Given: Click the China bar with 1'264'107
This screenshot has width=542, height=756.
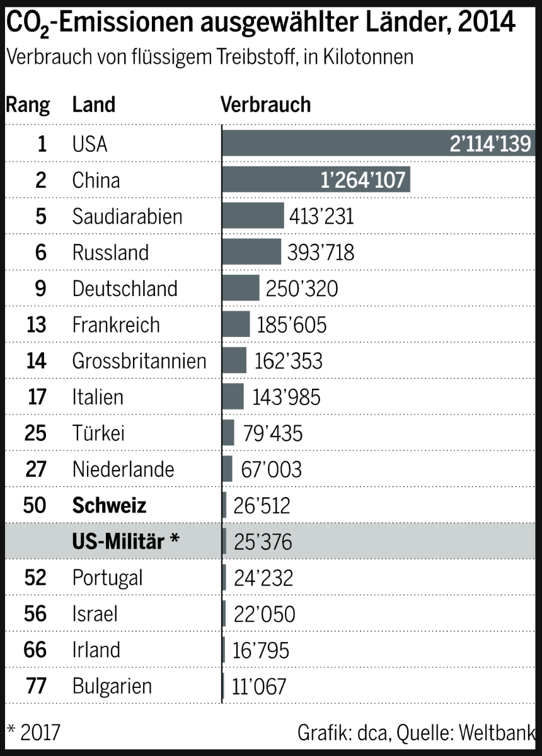Looking at the screenshot, I should (315, 180).
